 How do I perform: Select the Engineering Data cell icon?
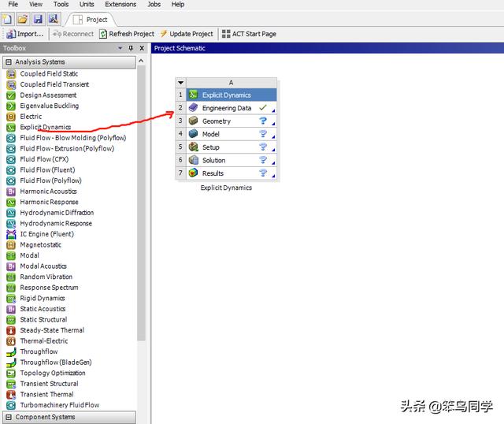(x=194, y=108)
